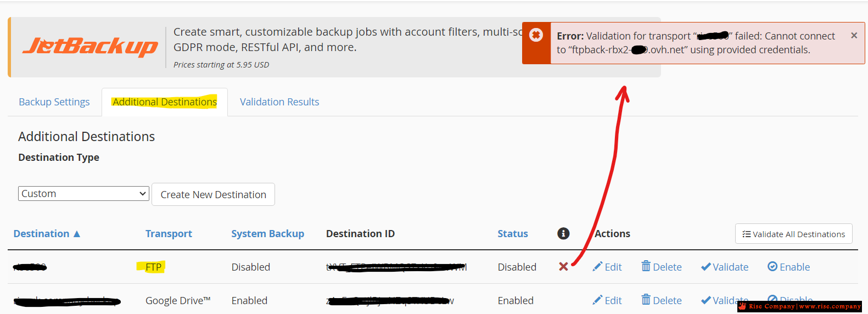Edit the Google Drive destination

click(607, 300)
